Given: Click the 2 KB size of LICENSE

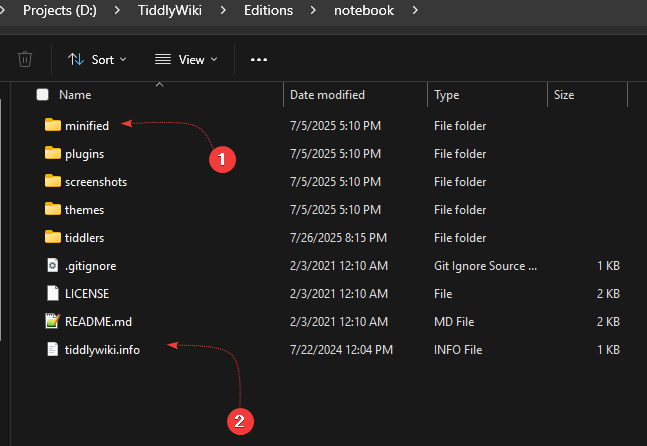Looking at the screenshot, I should tap(608, 294).
